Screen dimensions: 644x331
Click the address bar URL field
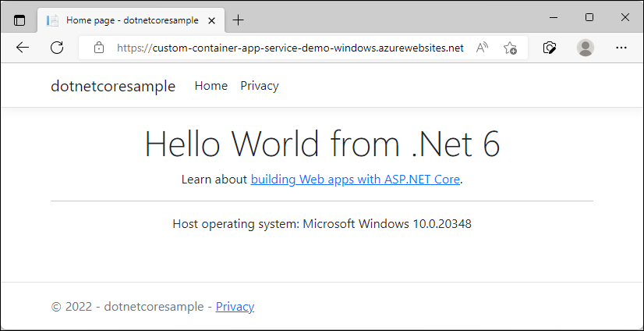pyautogui.click(x=288, y=48)
